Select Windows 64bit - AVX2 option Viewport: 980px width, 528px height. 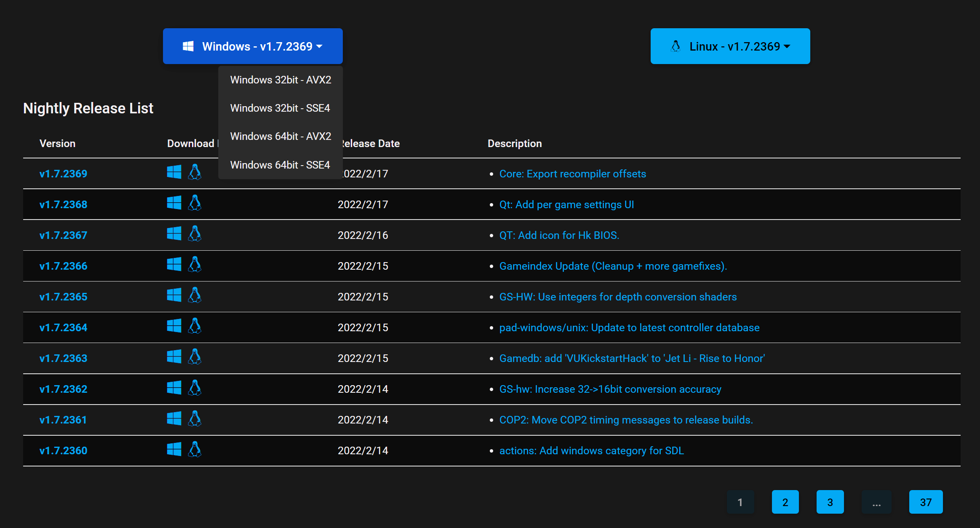[280, 136]
